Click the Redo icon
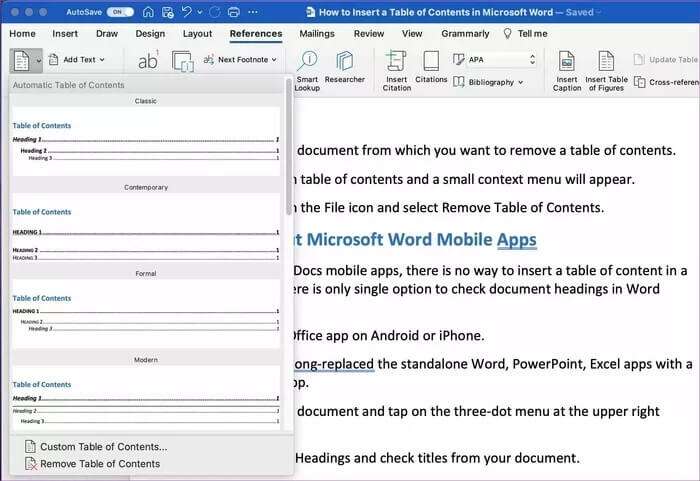Viewport: 700px width, 481px height. (x=215, y=12)
